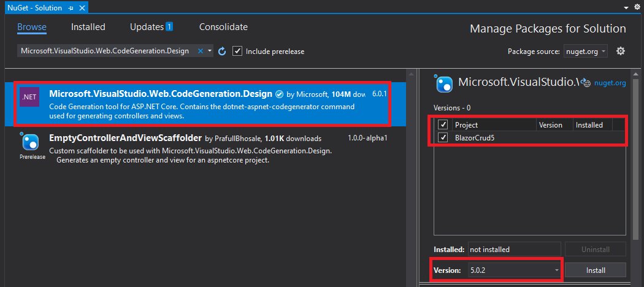Viewport: 644px width, 287px height.
Task: Click EmptyControllerAndViewScaffolder prerelease package icon
Action: pyautogui.click(x=31, y=142)
